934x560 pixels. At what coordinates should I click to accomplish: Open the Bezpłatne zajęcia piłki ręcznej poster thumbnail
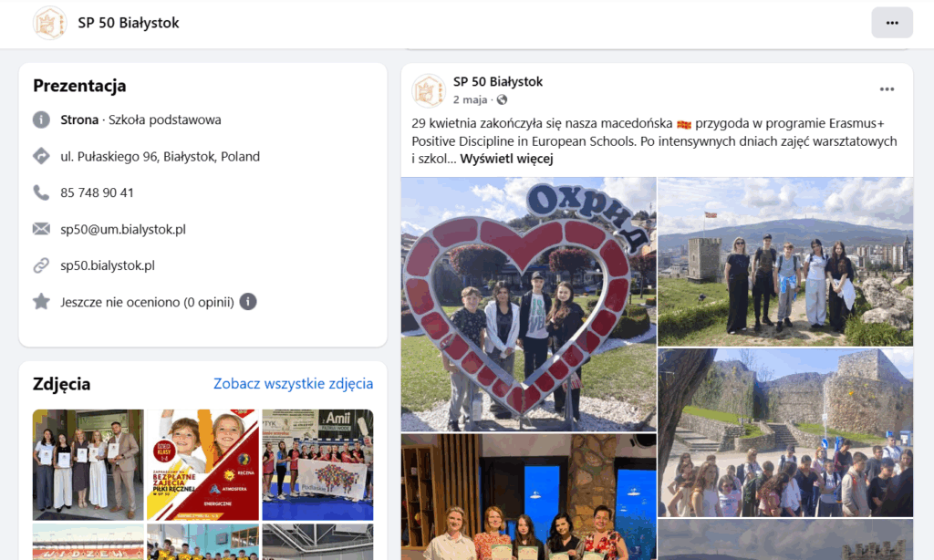pos(203,464)
